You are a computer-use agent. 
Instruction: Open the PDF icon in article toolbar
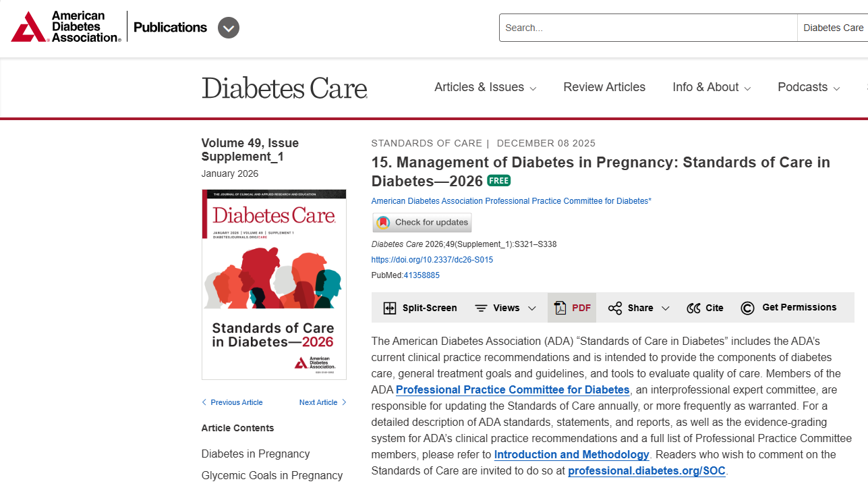[560, 308]
